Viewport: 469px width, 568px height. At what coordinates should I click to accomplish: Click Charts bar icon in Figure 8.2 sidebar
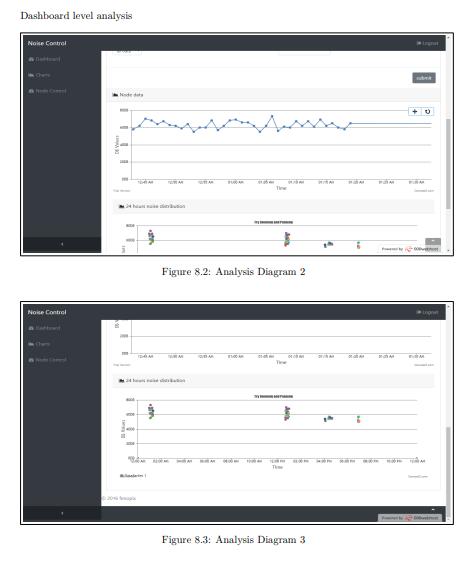point(31,75)
